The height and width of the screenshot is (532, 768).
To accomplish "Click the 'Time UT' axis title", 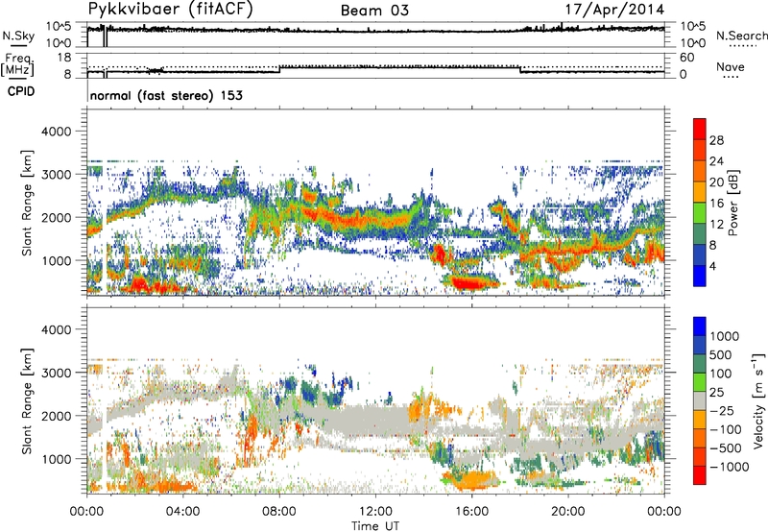I will (x=375, y=526).
